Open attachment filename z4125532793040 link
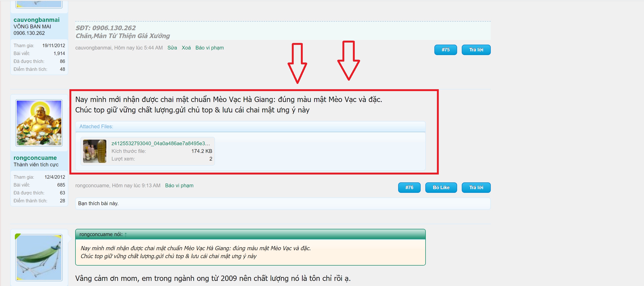The image size is (644, 286). [160, 143]
